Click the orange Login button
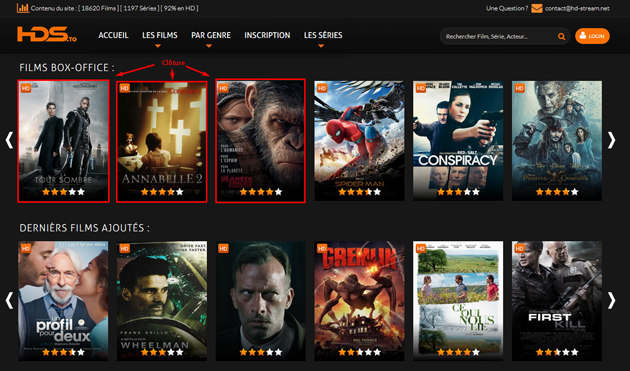Image resolution: width=630 pixels, height=371 pixels. pos(592,36)
